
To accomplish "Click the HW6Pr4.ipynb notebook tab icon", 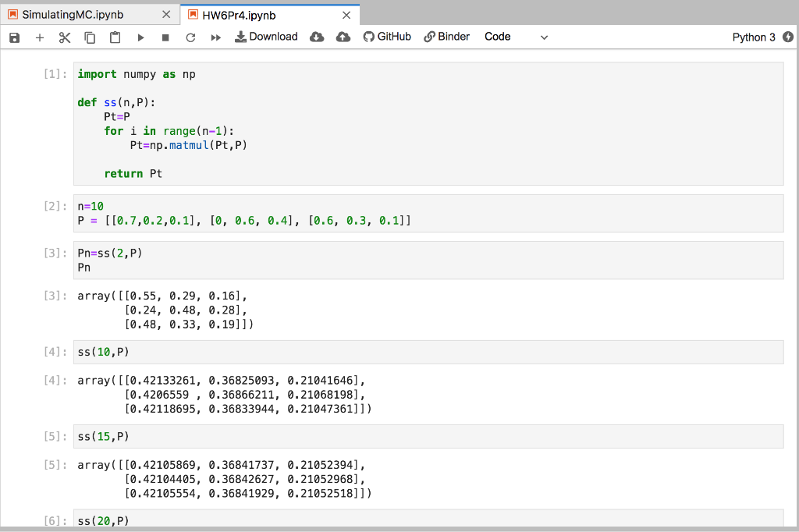I will pos(194,14).
